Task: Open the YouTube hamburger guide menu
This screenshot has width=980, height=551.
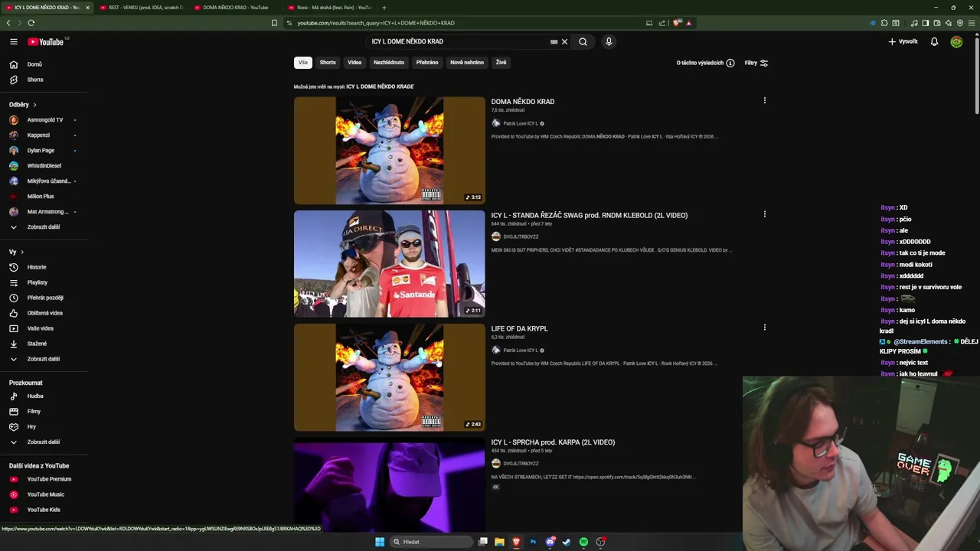Action: (14, 42)
